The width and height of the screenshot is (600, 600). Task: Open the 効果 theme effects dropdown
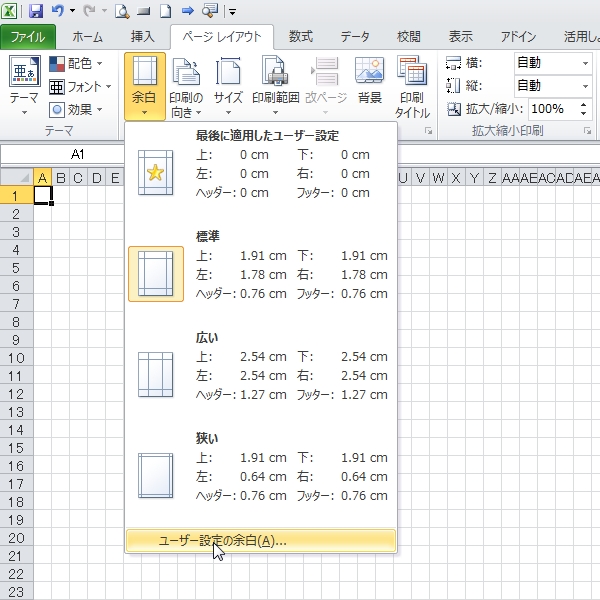click(x=76, y=110)
